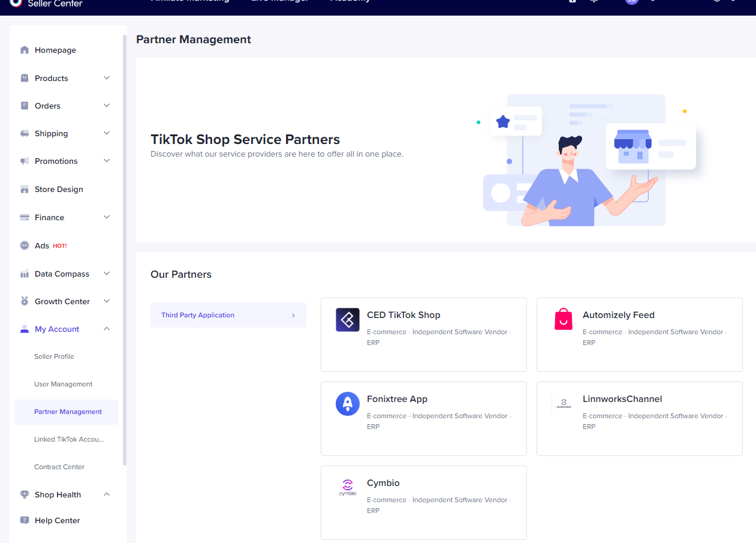Click the Products box icon in sidebar

coord(25,78)
